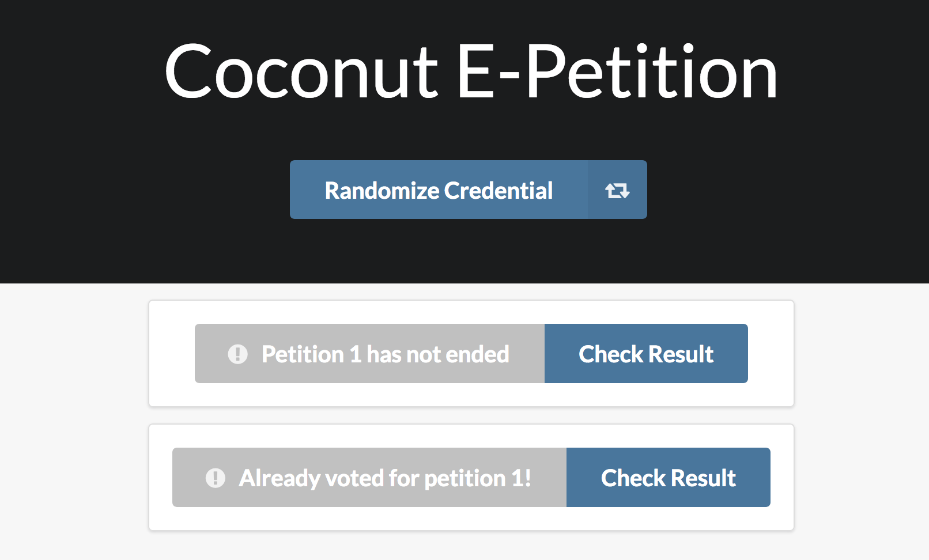The width and height of the screenshot is (929, 560).
Task: Click the retweet arrows icon on Randomize Credential
Action: (x=617, y=190)
